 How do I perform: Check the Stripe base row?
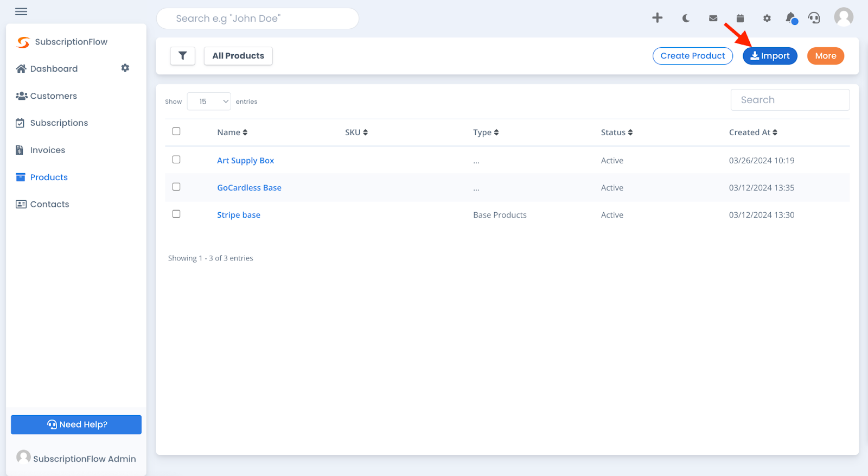176,214
